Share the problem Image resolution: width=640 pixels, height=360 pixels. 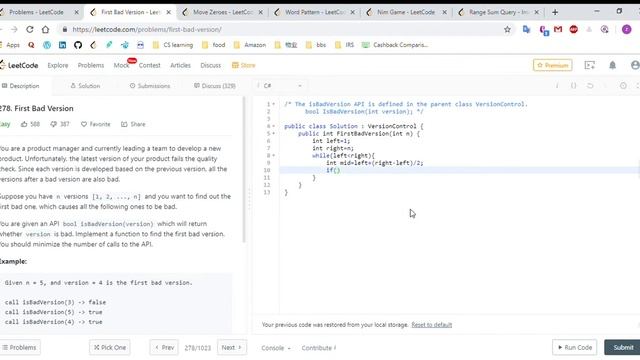click(x=133, y=124)
